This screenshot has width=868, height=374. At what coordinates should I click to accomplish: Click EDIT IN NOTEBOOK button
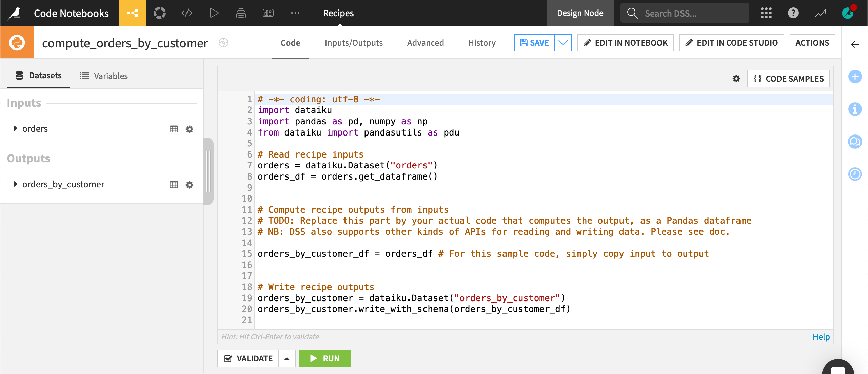(x=626, y=43)
